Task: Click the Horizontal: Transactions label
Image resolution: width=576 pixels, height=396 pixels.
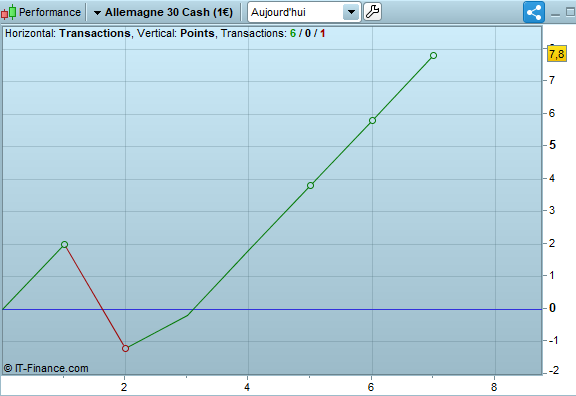Action: tap(68, 33)
